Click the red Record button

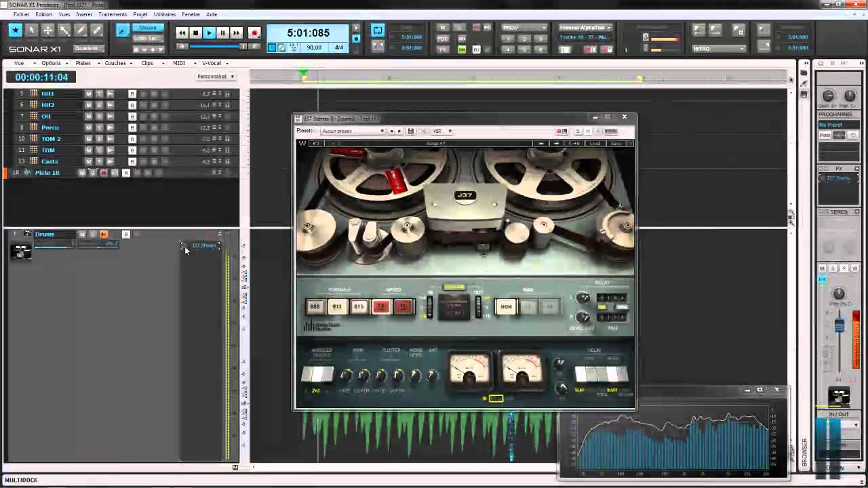click(254, 33)
